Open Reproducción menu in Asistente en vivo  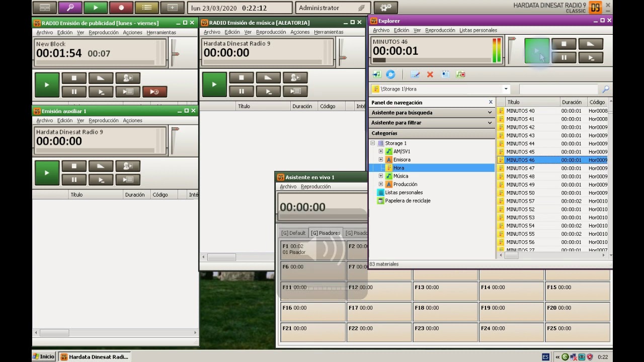point(315,187)
